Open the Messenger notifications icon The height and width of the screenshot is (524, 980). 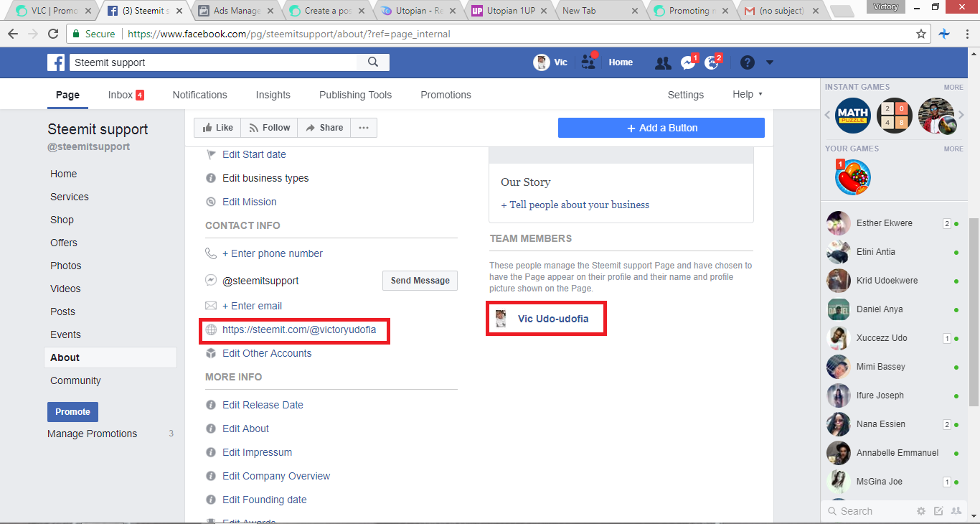(688, 63)
